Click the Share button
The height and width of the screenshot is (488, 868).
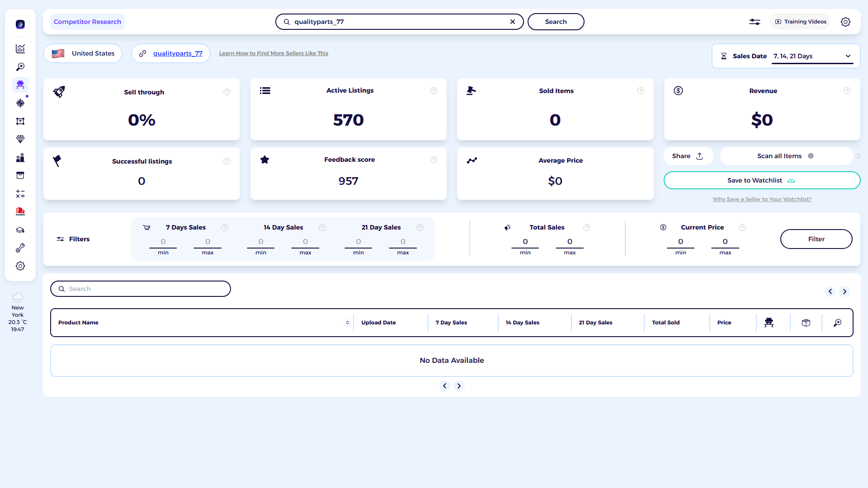(x=688, y=156)
